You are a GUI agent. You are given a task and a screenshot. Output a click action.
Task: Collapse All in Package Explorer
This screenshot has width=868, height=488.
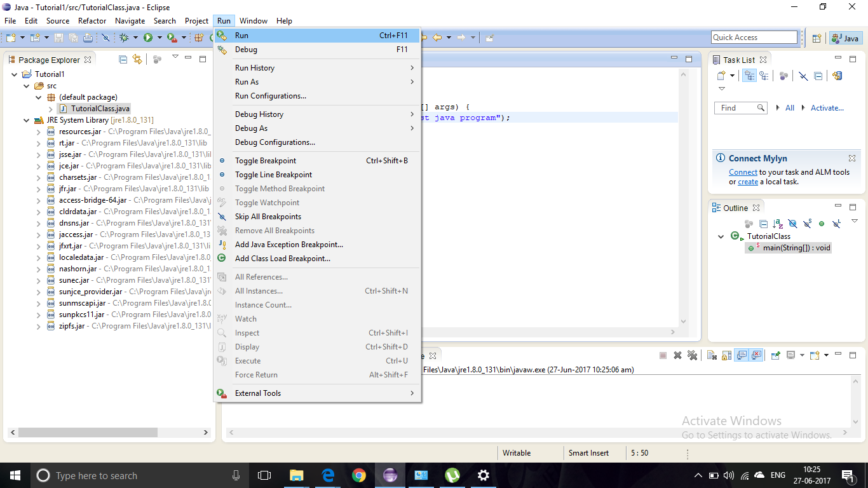(x=123, y=59)
